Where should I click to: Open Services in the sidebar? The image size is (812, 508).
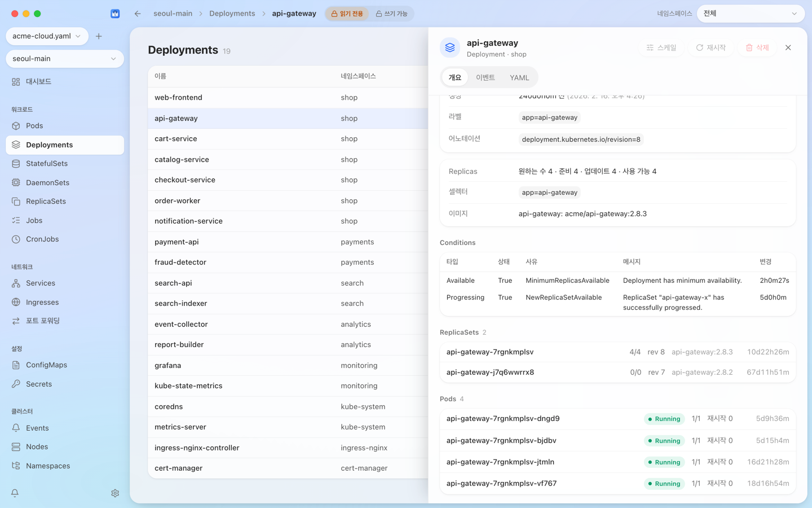(65, 283)
